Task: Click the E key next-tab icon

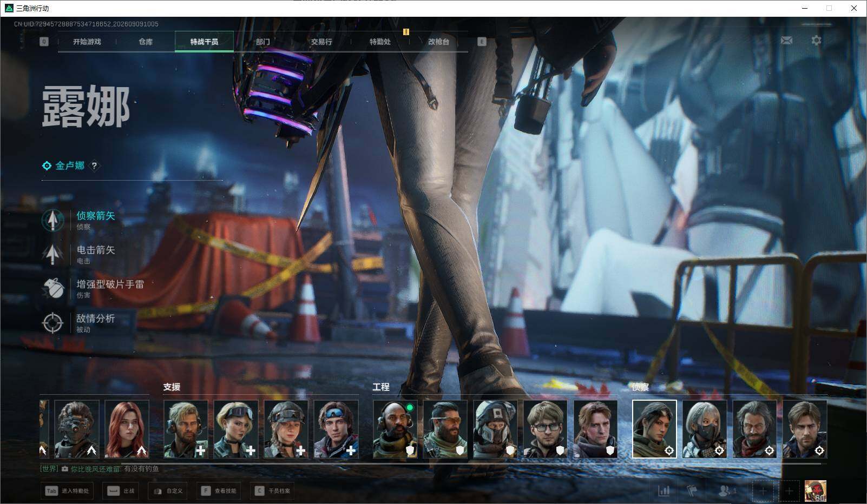Action: click(482, 42)
